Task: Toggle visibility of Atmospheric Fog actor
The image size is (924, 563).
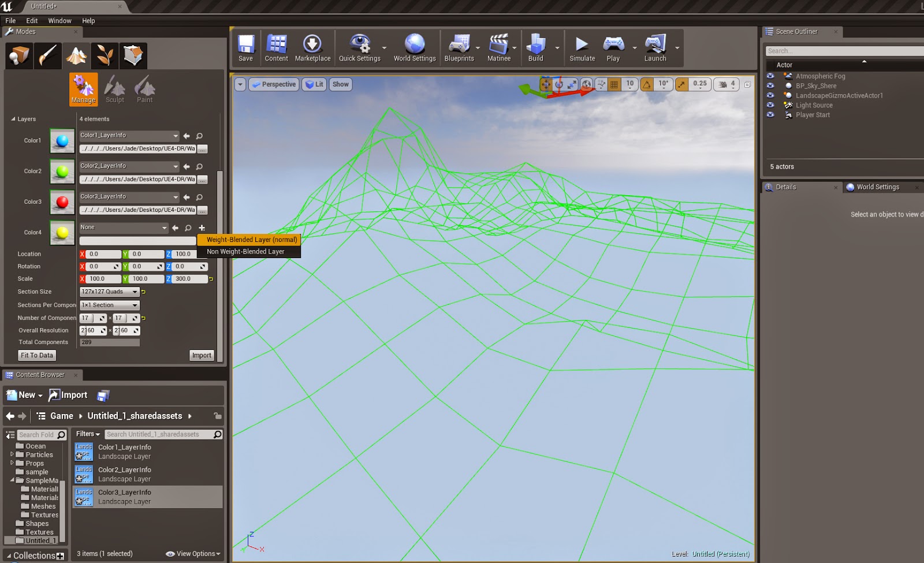Action: pyautogui.click(x=770, y=76)
